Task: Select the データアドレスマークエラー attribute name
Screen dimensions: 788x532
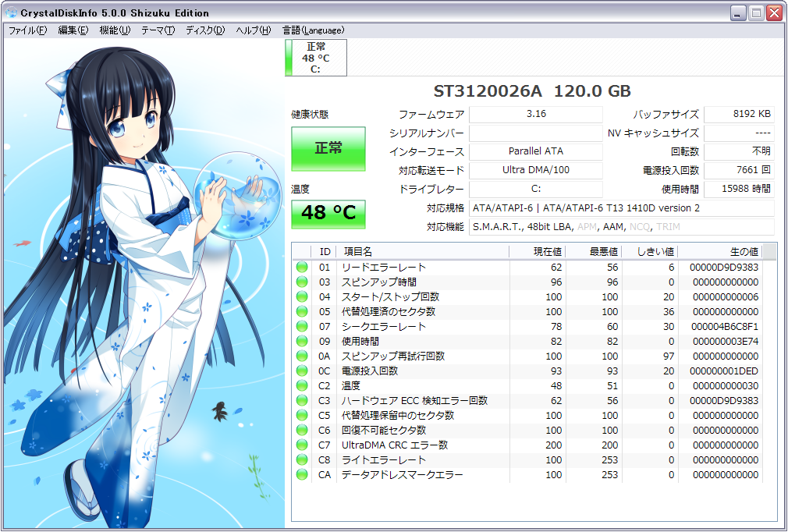Action: (x=403, y=475)
